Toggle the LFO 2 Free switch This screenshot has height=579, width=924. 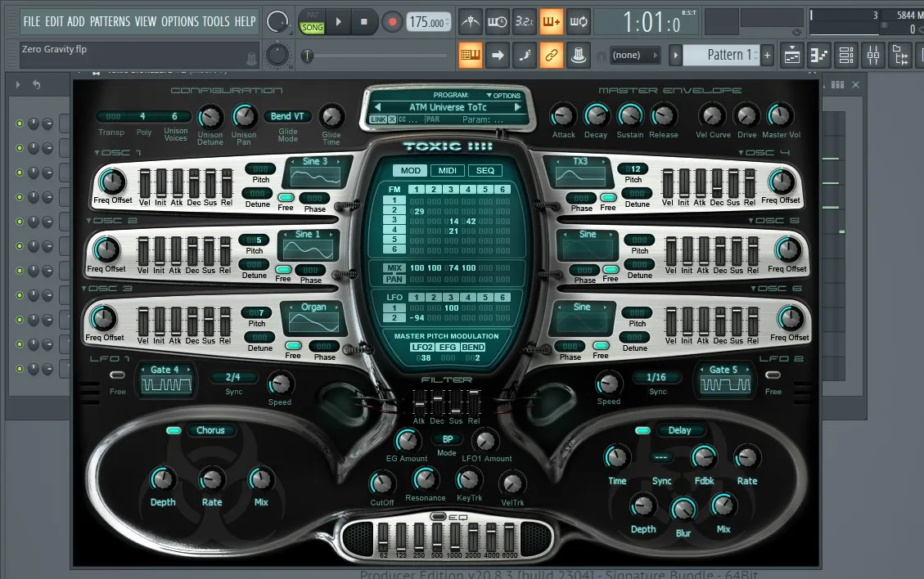[773, 375]
